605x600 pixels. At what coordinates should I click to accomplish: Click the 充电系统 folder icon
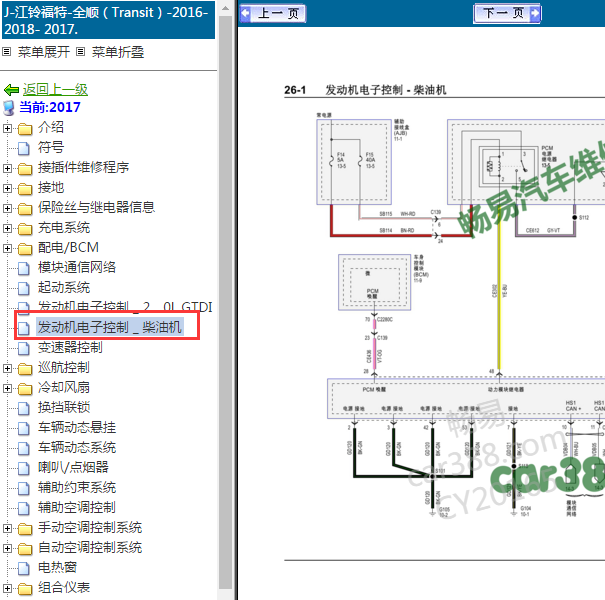pyautogui.click(x=25, y=229)
